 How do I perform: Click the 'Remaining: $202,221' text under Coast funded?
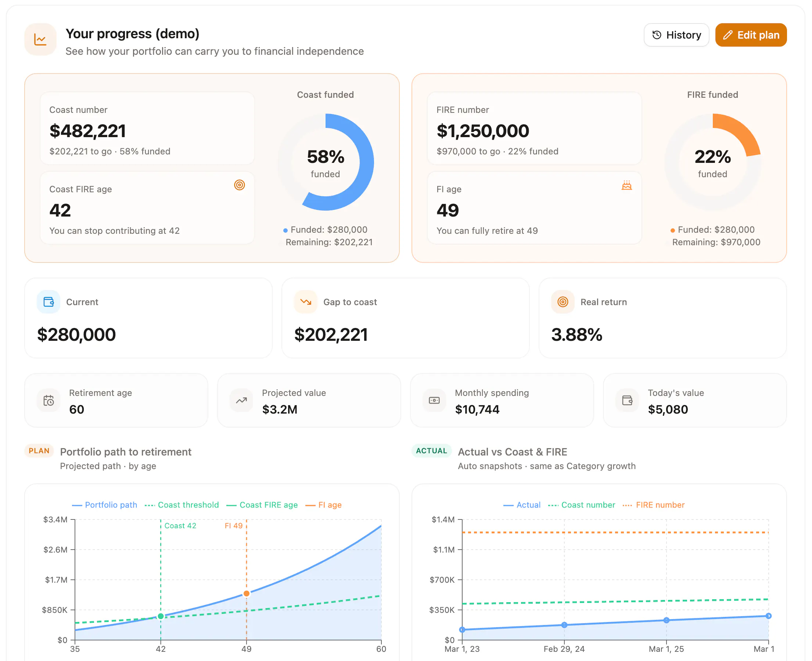point(329,242)
